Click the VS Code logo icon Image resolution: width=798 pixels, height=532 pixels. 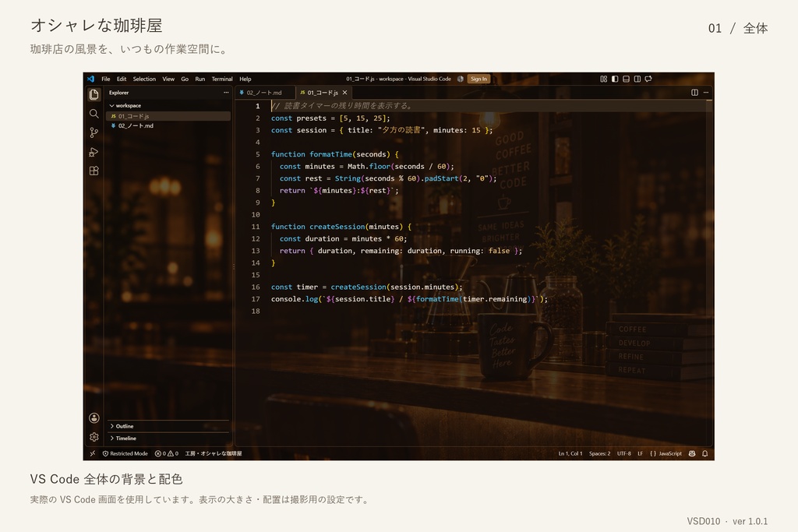90,79
